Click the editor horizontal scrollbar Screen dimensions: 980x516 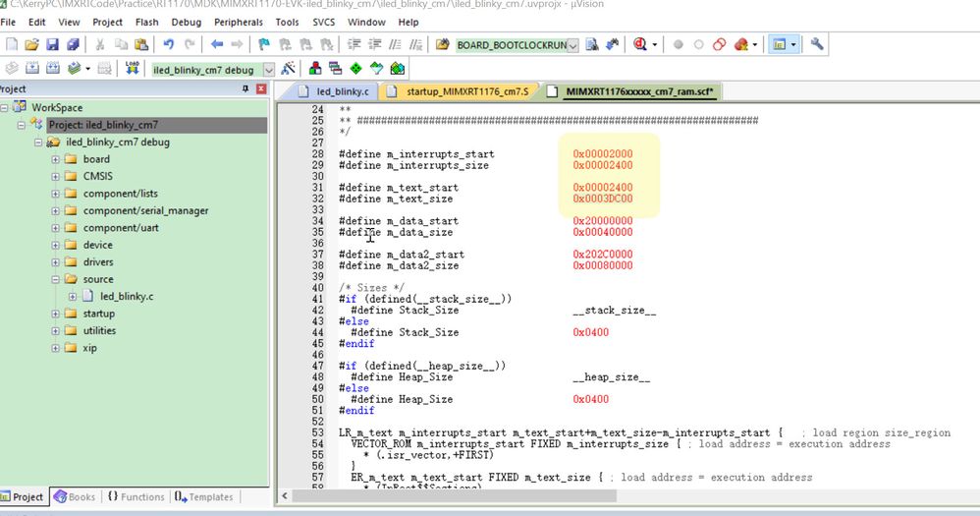tap(454, 496)
